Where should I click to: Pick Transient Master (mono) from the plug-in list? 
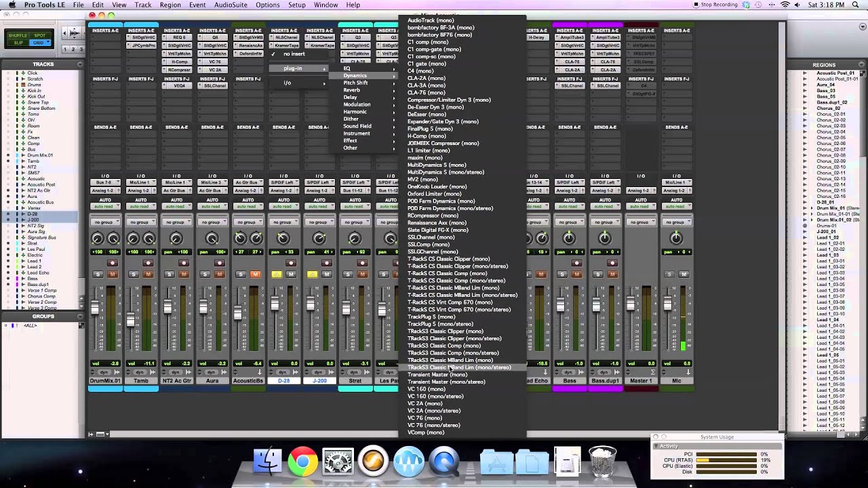tap(437, 375)
